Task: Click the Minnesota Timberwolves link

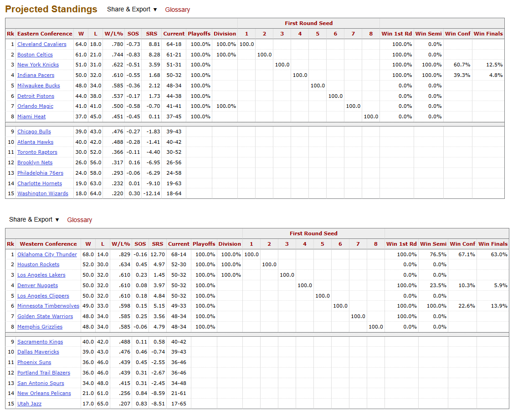Action: tap(48, 306)
